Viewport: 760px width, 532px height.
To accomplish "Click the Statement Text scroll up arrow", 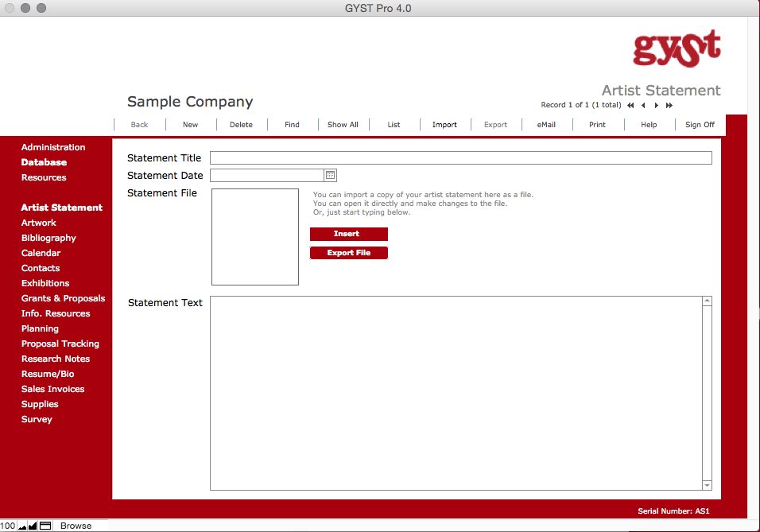I will tap(708, 301).
